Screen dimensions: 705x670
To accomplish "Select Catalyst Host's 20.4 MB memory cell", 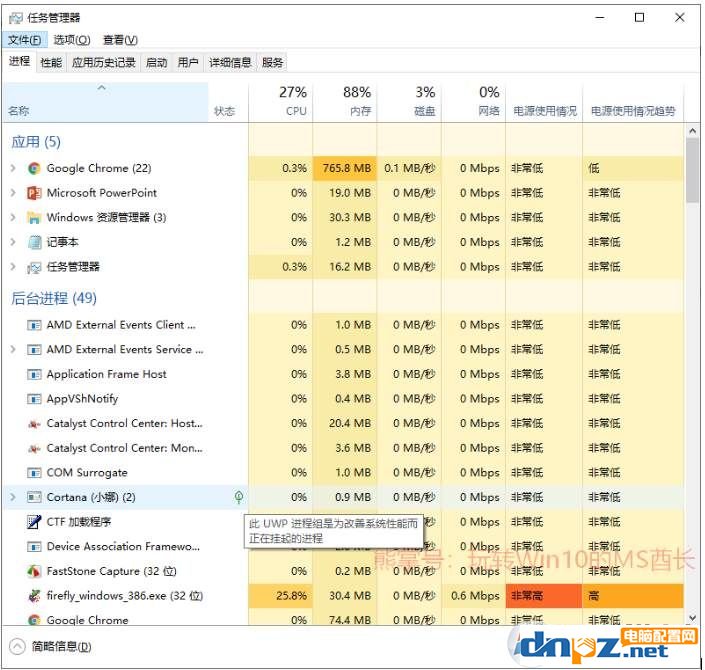I will (345, 424).
